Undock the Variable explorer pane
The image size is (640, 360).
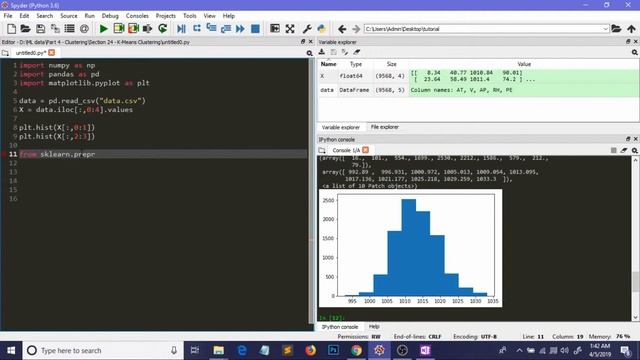coord(628,42)
